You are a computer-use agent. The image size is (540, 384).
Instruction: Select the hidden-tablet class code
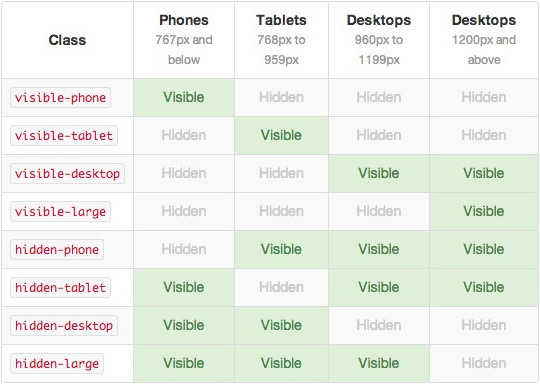pyautogui.click(x=60, y=288)
